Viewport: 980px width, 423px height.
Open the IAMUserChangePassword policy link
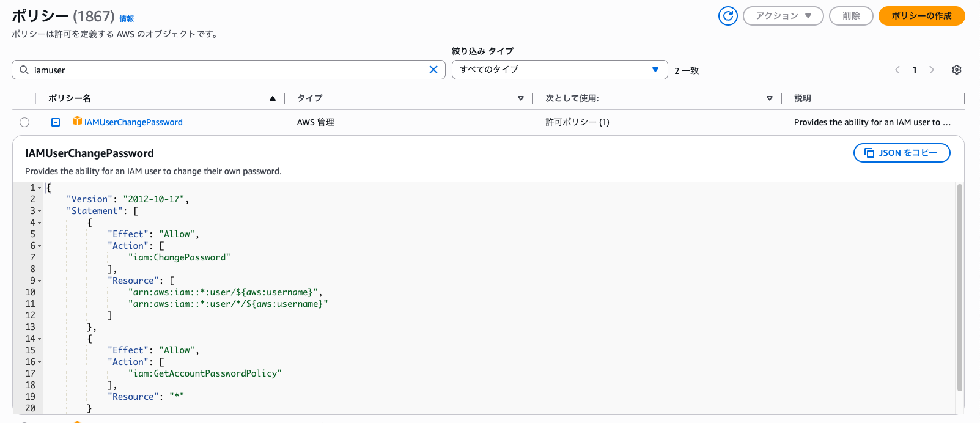pyautogui.click(x=133, y=122)
